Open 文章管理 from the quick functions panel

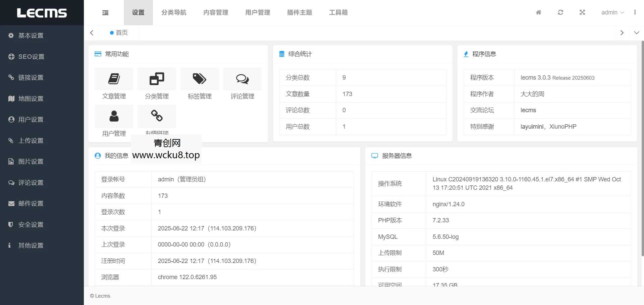point(114,84)
